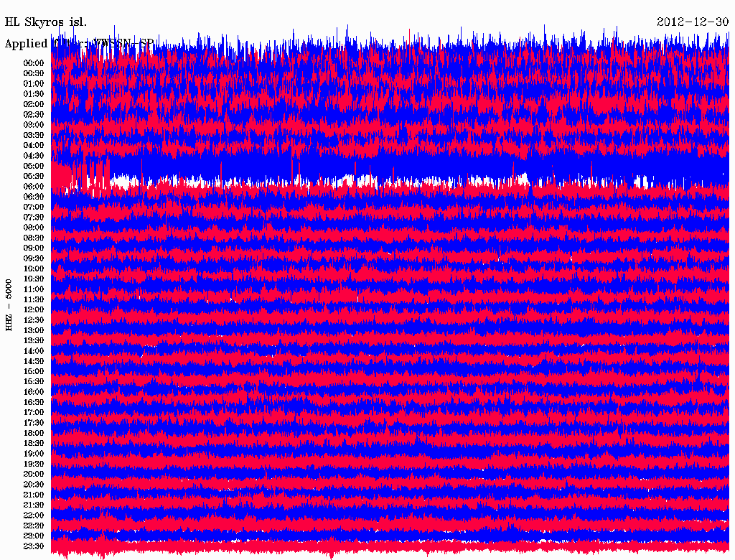Select the 10:00 time label

[34, 269]
